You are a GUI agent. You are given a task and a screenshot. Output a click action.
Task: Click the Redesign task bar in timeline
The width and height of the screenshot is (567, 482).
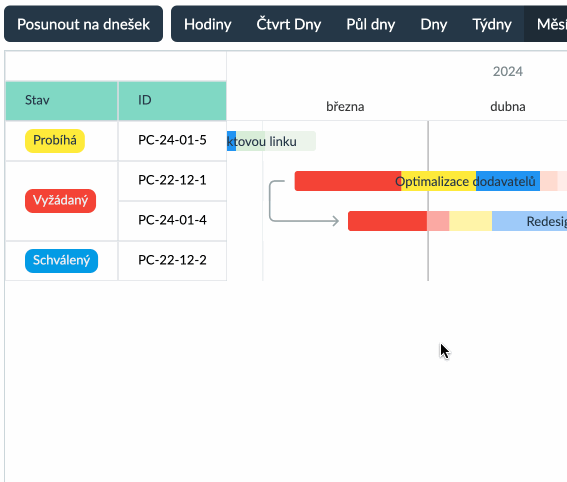tap(457, 221)
